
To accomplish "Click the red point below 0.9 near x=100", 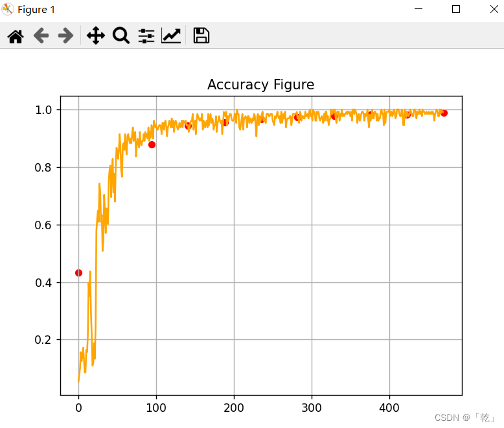I will (152, 145).
